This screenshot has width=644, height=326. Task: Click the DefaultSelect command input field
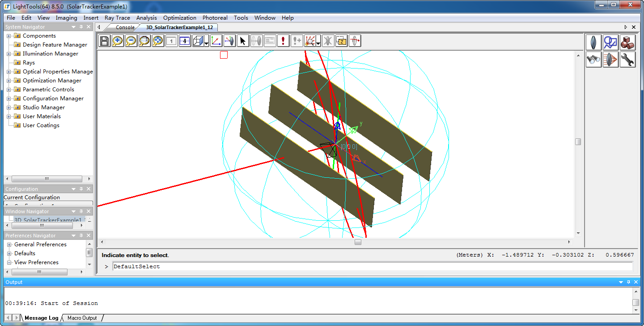(373, 266)
